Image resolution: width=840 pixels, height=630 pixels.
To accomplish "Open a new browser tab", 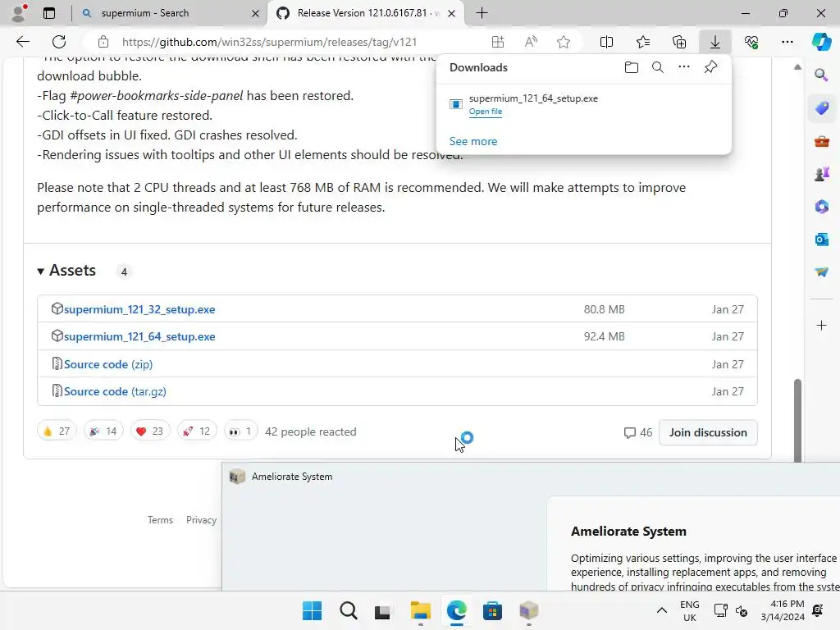I will pos(482,13).
